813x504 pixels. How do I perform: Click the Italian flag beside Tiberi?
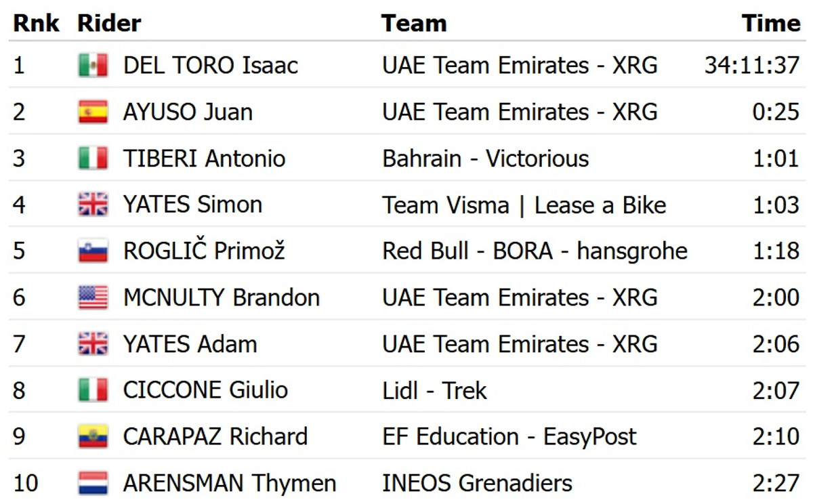tap(93, 159)
